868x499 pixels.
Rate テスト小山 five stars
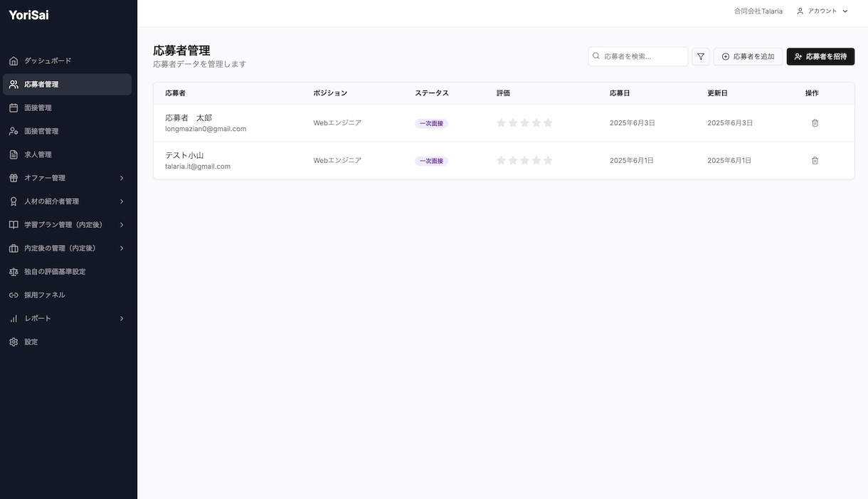coord(548,161)
